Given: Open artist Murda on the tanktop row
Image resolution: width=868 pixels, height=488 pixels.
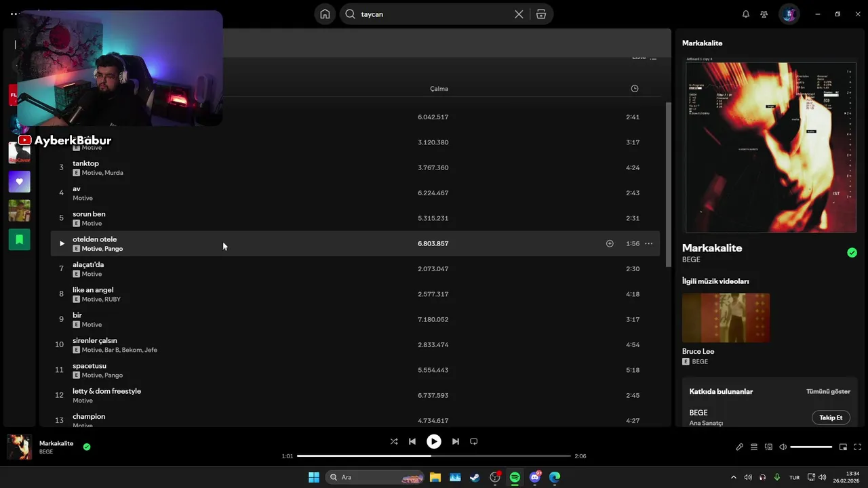Looking at the screenshot, I should 114,173.
